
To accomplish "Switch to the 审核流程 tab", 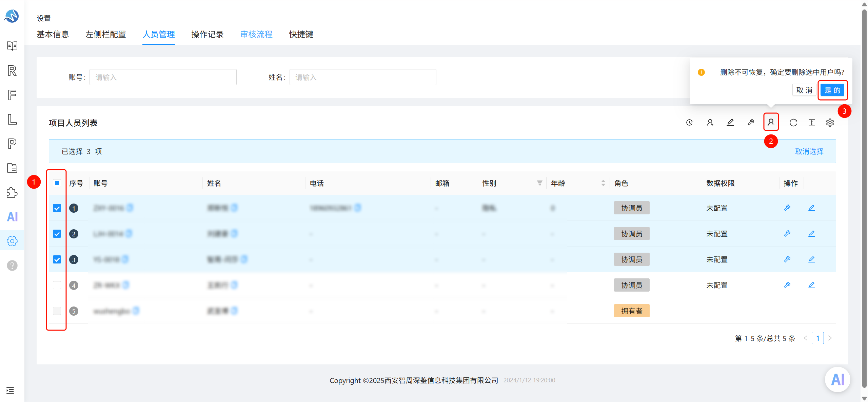I will (x=256, y=34).
